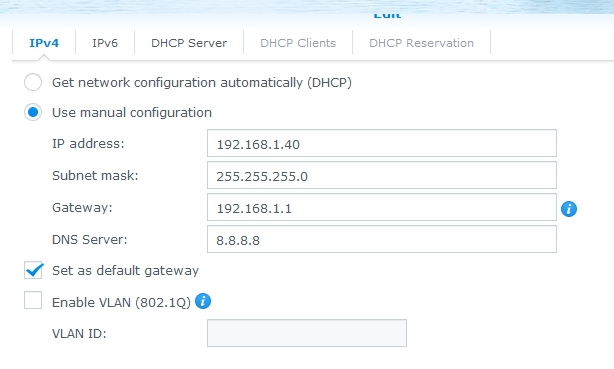Click the Subnet mask field 255.255.255.0
614x369 pixels.
382,175
